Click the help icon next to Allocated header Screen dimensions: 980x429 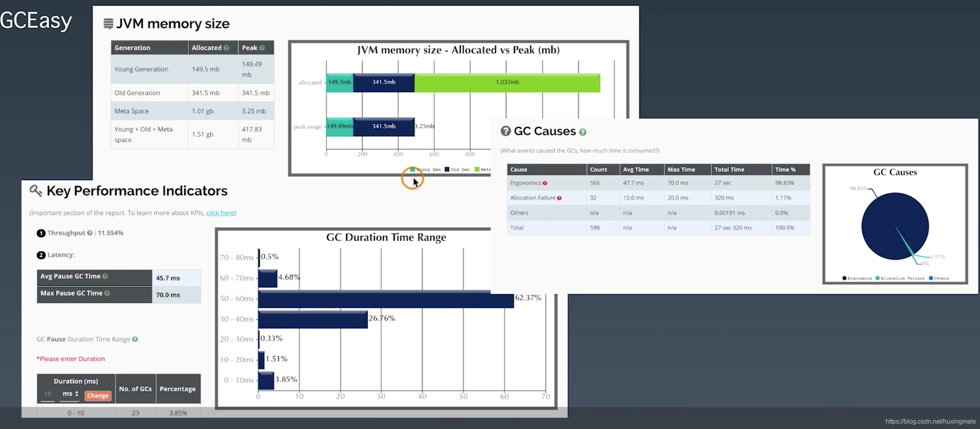(226, 48)
